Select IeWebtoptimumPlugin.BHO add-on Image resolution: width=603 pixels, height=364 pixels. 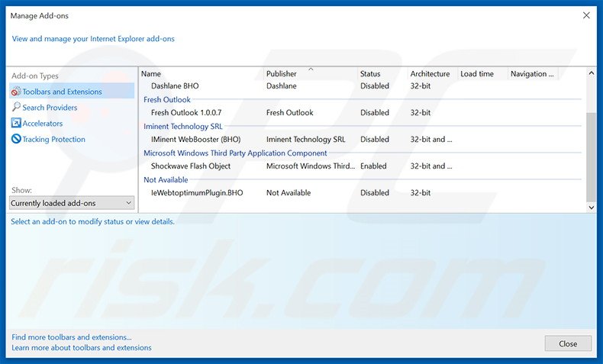(197, 193)
